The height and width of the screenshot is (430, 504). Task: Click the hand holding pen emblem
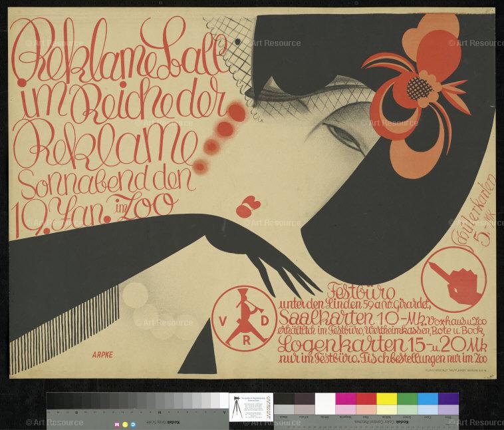(454, 280)
